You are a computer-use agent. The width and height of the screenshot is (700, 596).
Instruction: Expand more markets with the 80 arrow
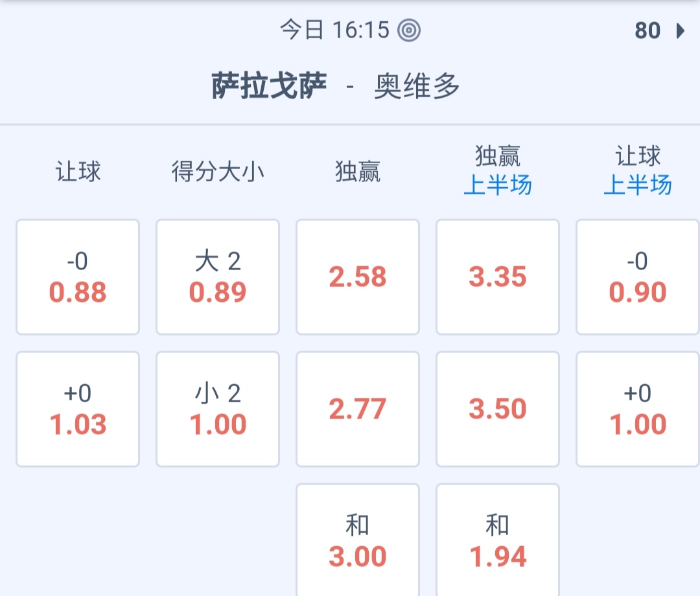click(680, 30)
